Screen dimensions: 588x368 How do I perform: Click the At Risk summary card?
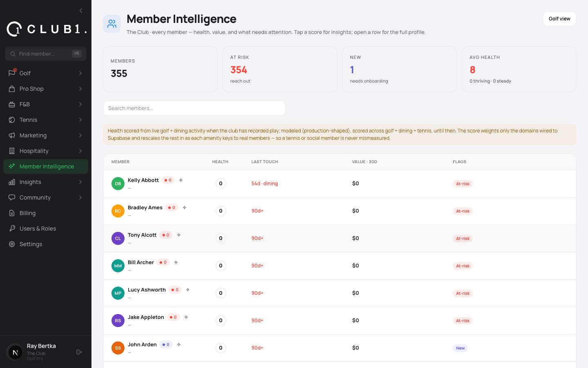[280, 69]
